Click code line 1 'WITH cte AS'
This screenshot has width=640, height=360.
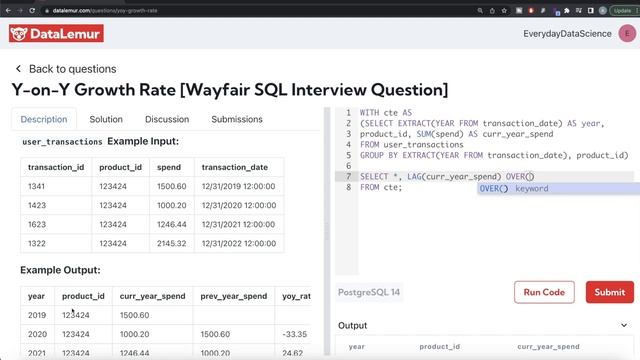tap(386, 113)
